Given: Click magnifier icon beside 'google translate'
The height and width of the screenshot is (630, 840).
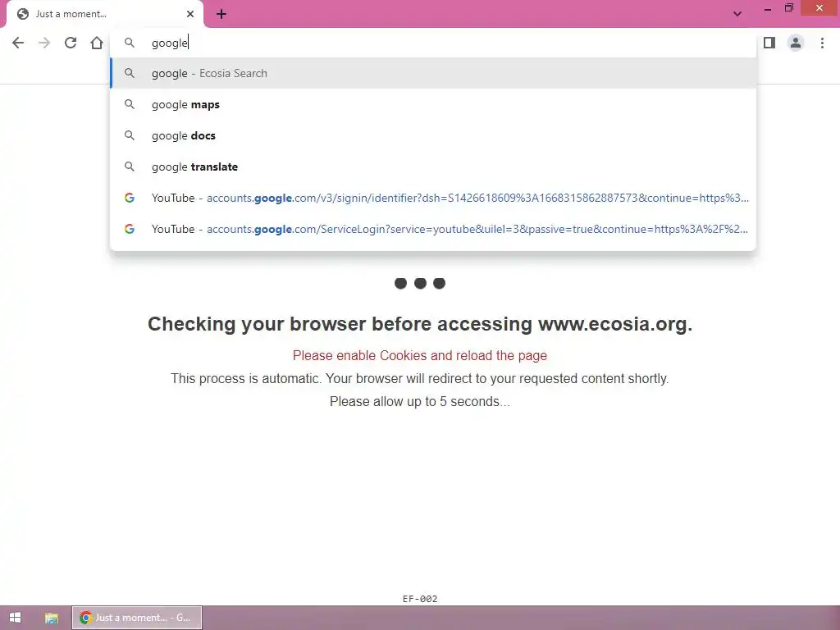Looking at the screenshot, I should click(x=129, y=166).
